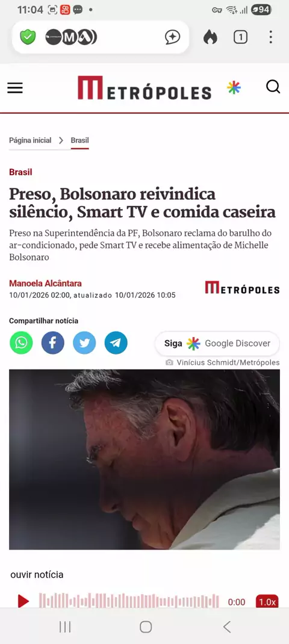The width and height of the screenshot is (289, 644).
Task: Tap the search magnifier icon
Action: click(273, 87)
